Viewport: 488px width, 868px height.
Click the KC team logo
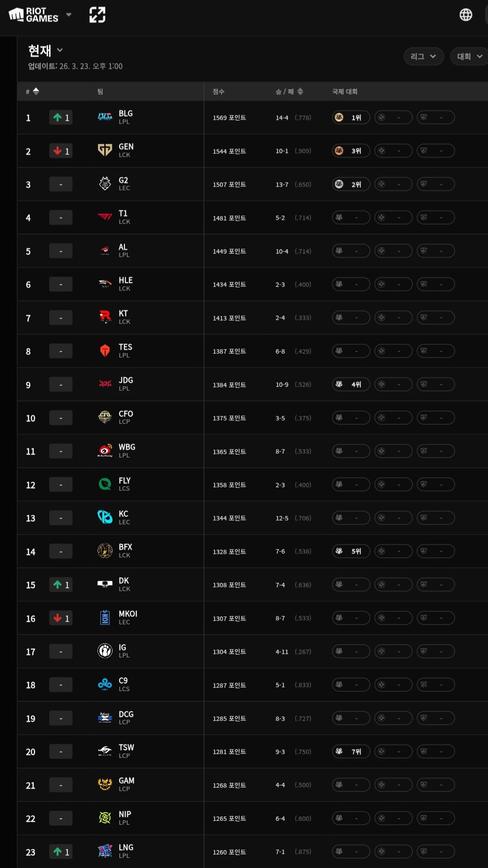105,518
